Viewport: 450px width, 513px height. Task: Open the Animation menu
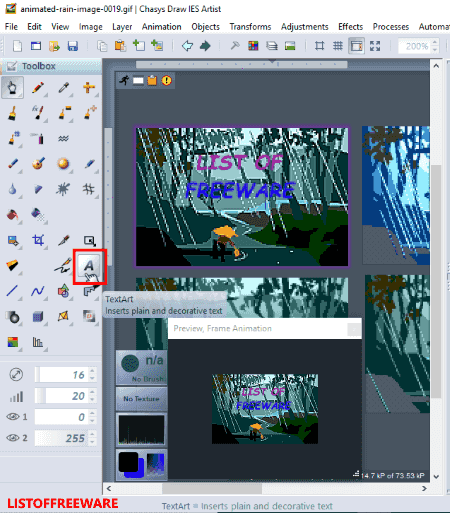click(162, 27)
